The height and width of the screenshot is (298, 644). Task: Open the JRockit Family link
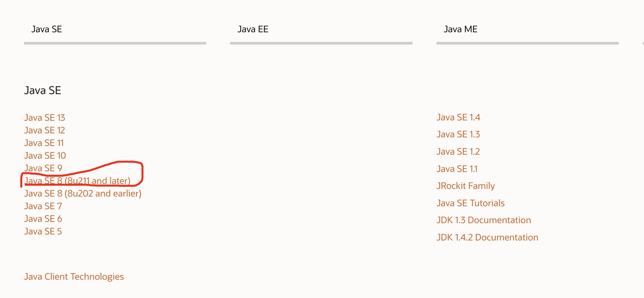[x=466, y=186]
